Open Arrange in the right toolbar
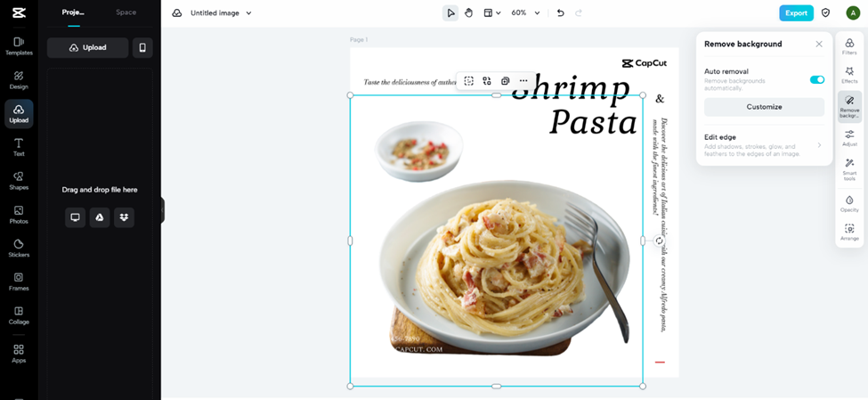868x400 pixels. 849,232
